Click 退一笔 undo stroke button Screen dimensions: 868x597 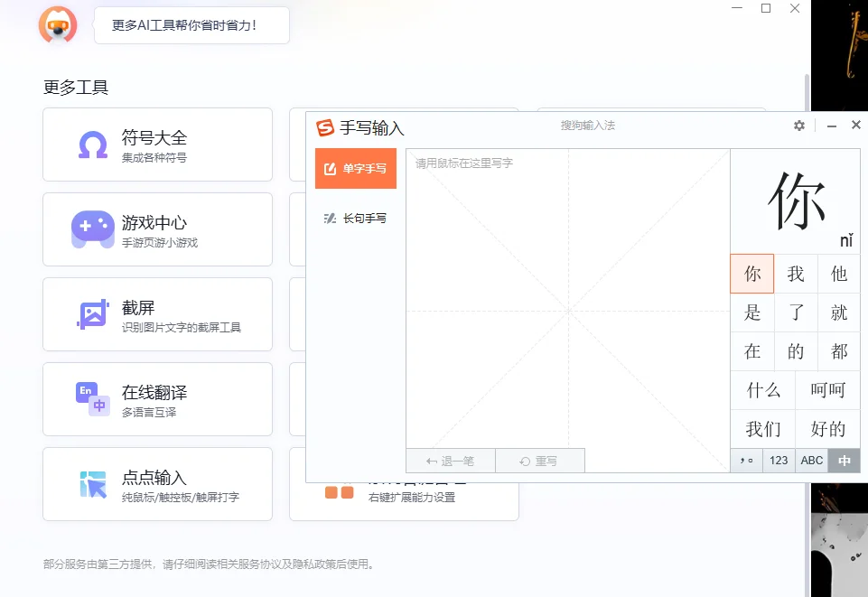pos(451,461)
